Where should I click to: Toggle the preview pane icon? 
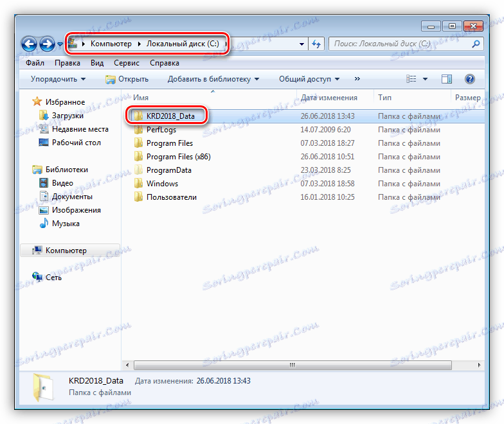(446, 78)
